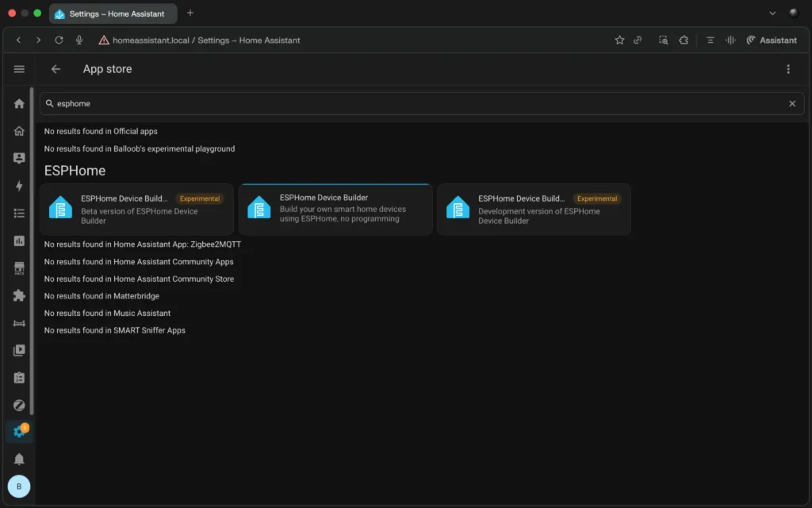The height and width of the screenshot is (508, 812).
Task: Open the HACS store sidebar icon
Action: tap(19, 268)
